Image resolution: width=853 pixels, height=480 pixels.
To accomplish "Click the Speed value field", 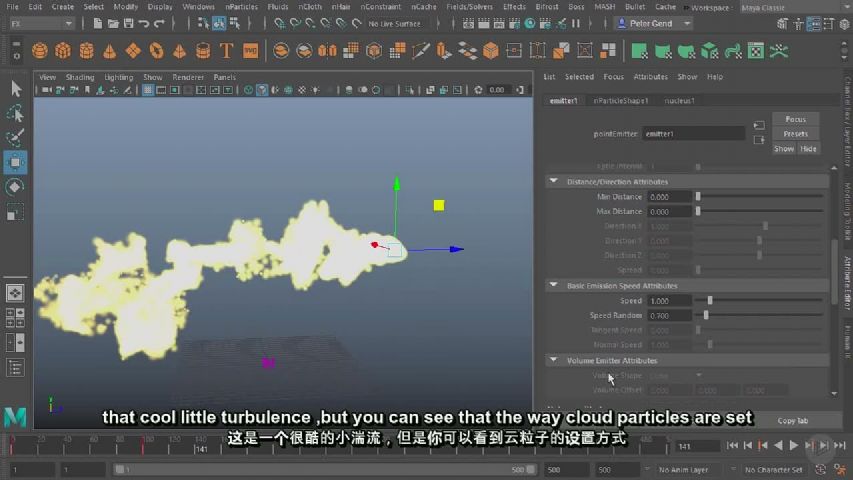I will 670,301.
